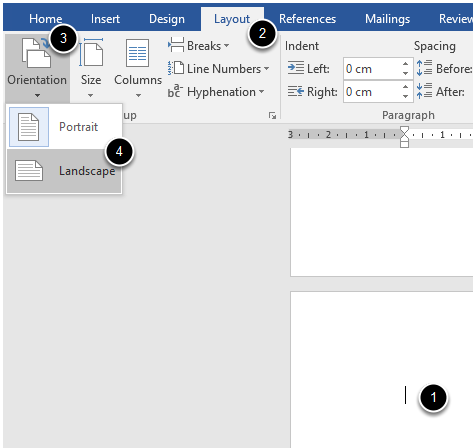Click the lower document page at cursor

pos(406,395)
